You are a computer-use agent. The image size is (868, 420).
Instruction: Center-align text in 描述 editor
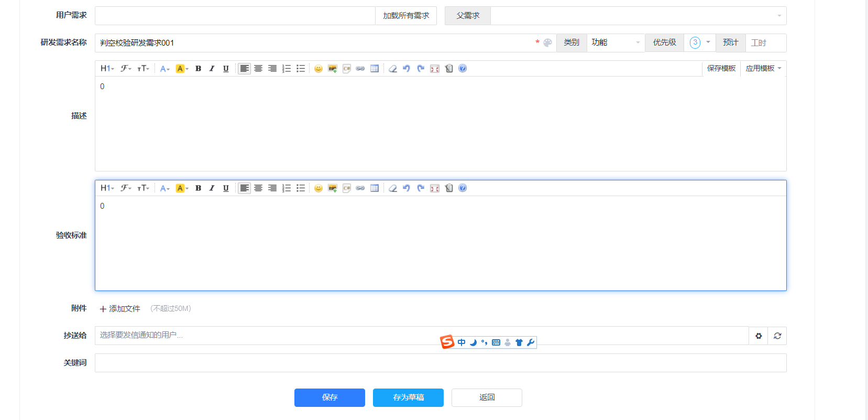click(x=258, y=69)
